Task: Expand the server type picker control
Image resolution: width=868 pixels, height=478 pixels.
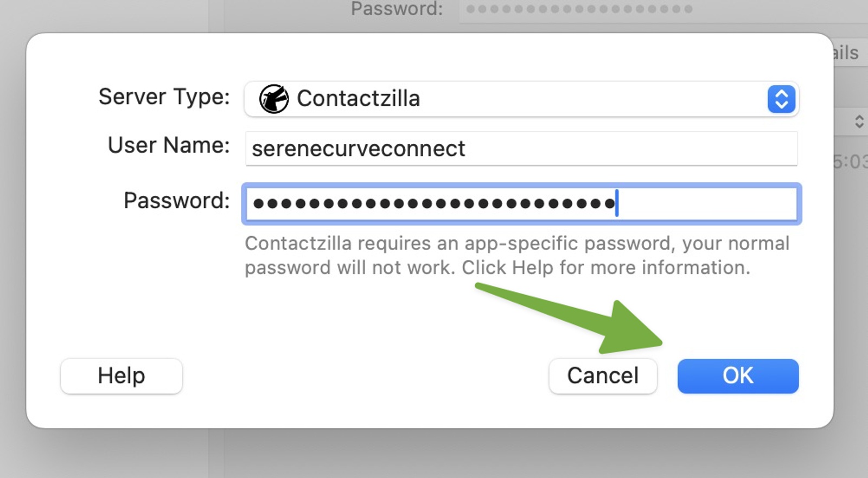Action: pos(781,99)
